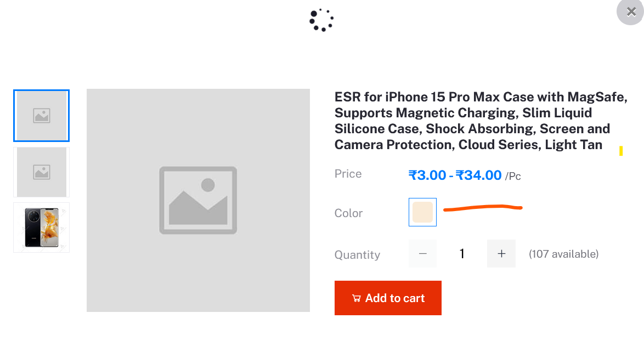This screenshot has height=341, width=644.
Task: Click the Color label
Action: tap(348, 213)
